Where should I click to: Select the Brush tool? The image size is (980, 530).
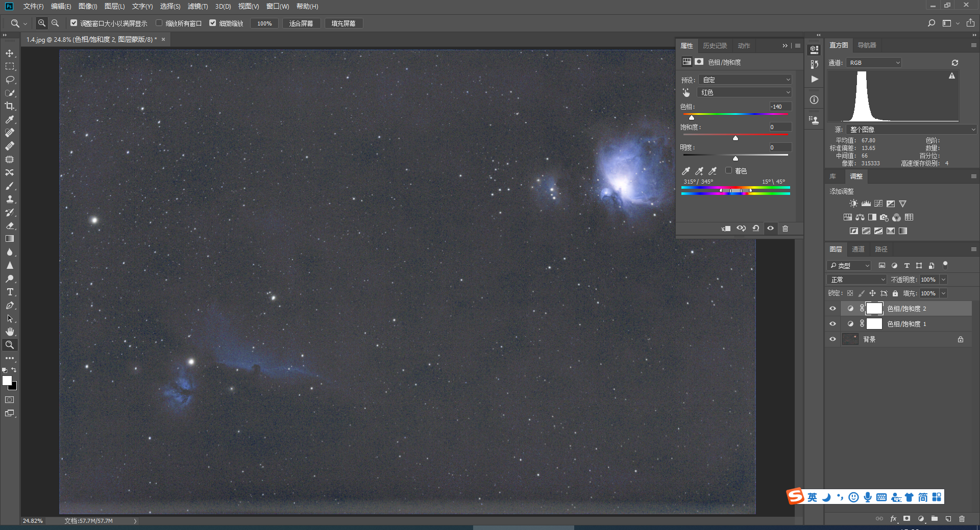pos(10,186)
